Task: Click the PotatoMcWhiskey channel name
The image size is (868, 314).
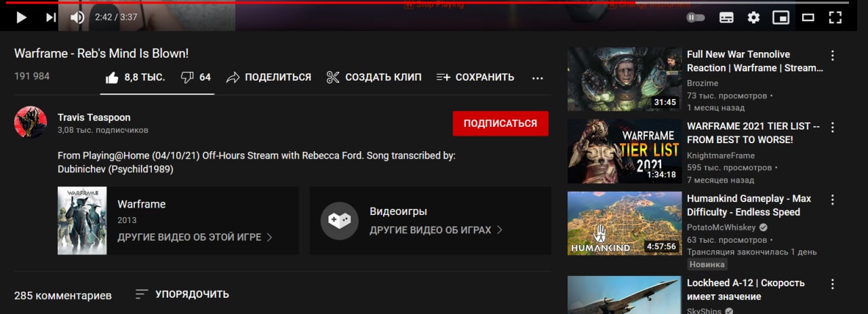Action: point(722,227)
